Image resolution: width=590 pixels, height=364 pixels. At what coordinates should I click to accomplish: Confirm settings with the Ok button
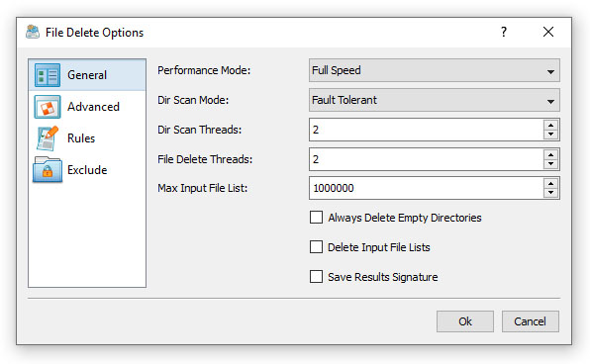[465, 321]
